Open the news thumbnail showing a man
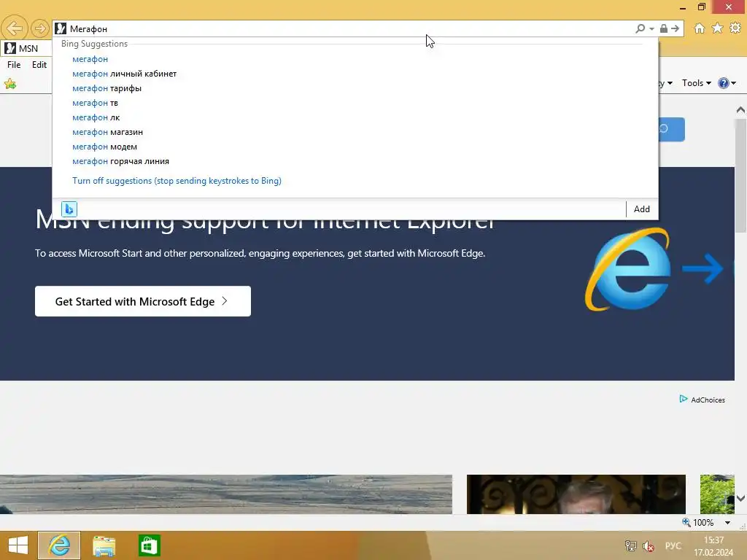The width and height of the screenshot is (747, 560). pos(576,494)
